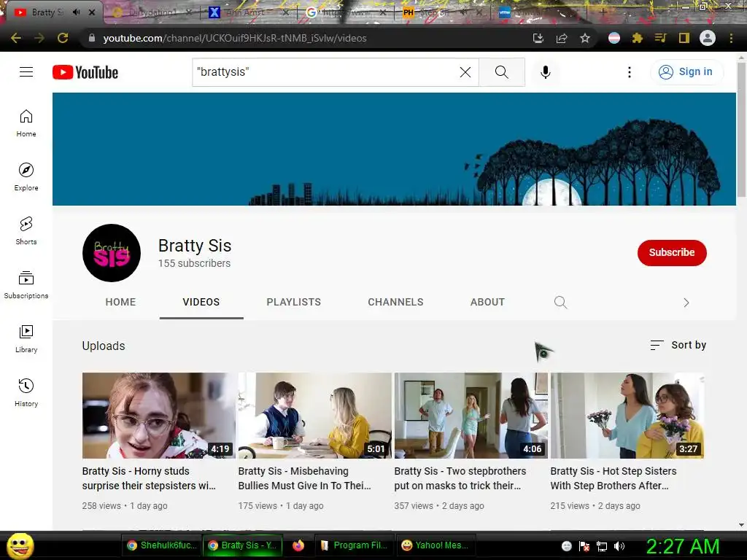
Task: Open Subscriptions in the sidebar
Action: (26, 284)
